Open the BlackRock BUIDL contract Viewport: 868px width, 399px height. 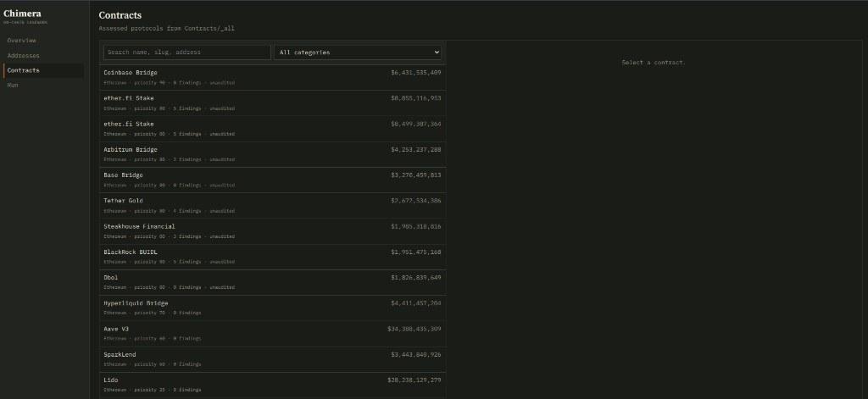point(272,257)
